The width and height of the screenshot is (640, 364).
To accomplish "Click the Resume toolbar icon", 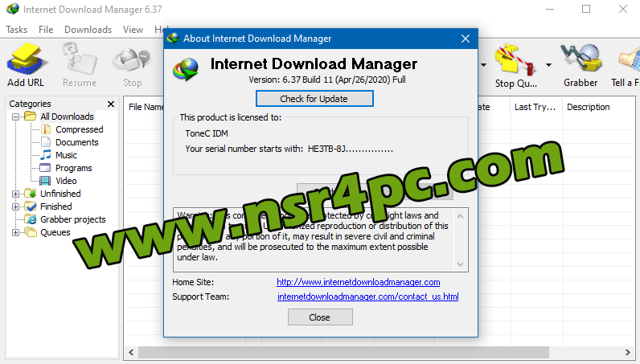I will (x=79, y=59).
